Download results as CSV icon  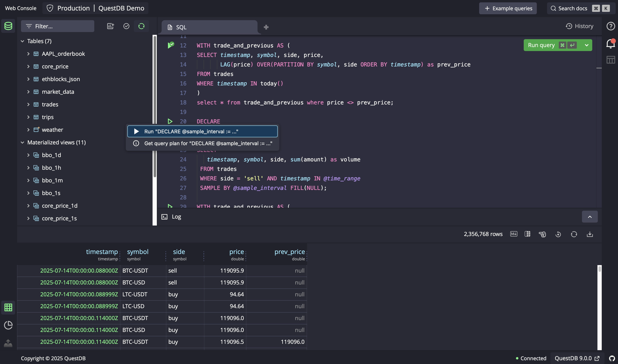590,234
